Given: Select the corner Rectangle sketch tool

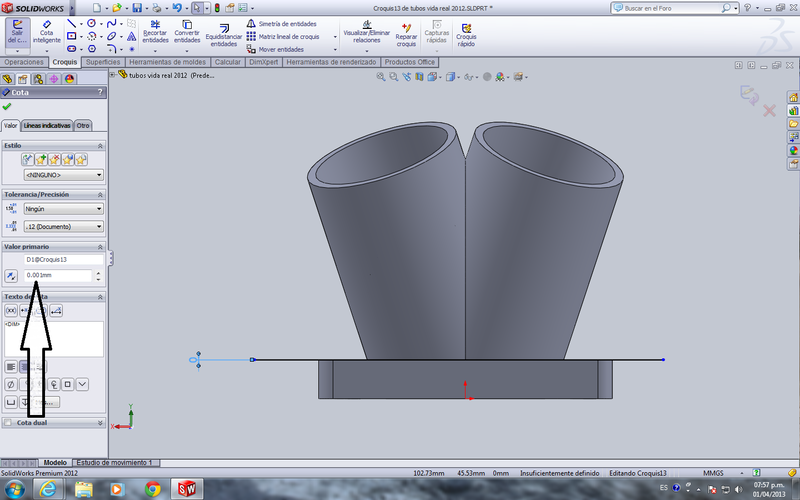Looking at the screenshot, I should click(71, 36).
